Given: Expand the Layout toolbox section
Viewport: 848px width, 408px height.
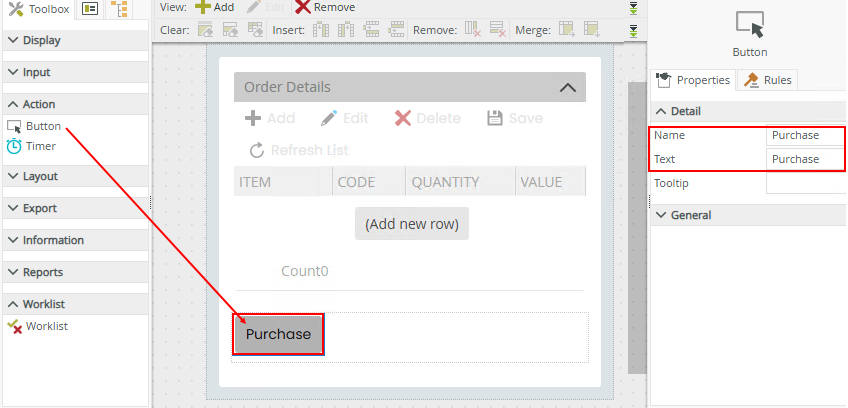Looking at the screenshot, I should [75, 176].
